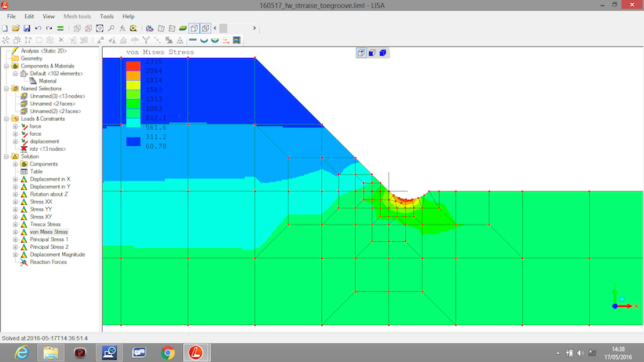This screenshot has height=362, width=644.
Task: Open the Mesh tools menu
Action: click(x=77, y=16)
